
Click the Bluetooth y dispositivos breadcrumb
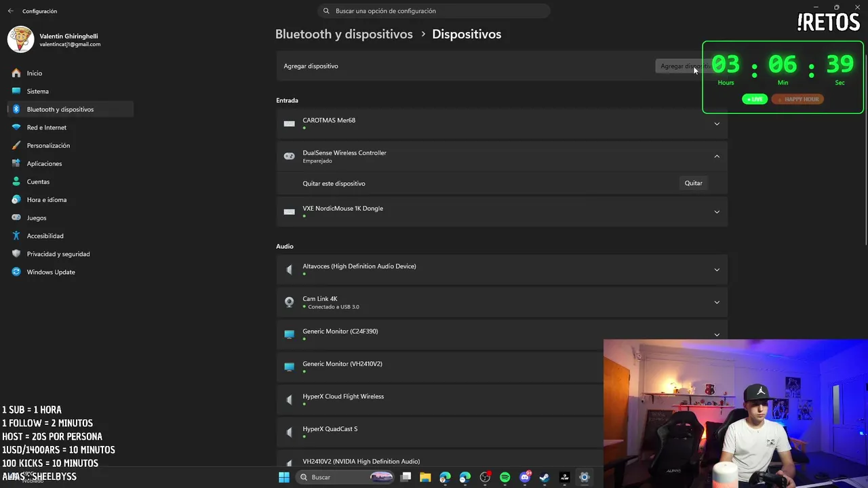pos(344,34)
